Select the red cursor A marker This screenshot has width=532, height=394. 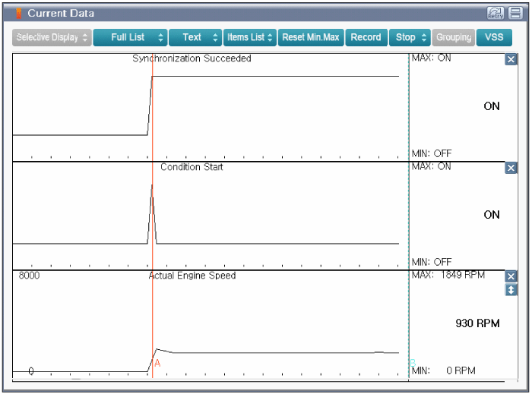click(x=157, y=364)
